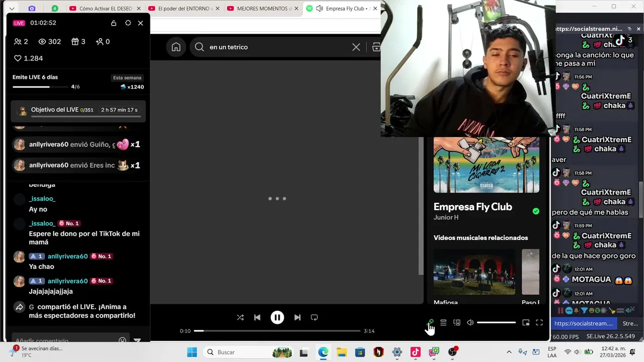Screen dimensions: 644x362
Task: Open the pinned WhatsApp tab
Action: (x=55, y=9)
